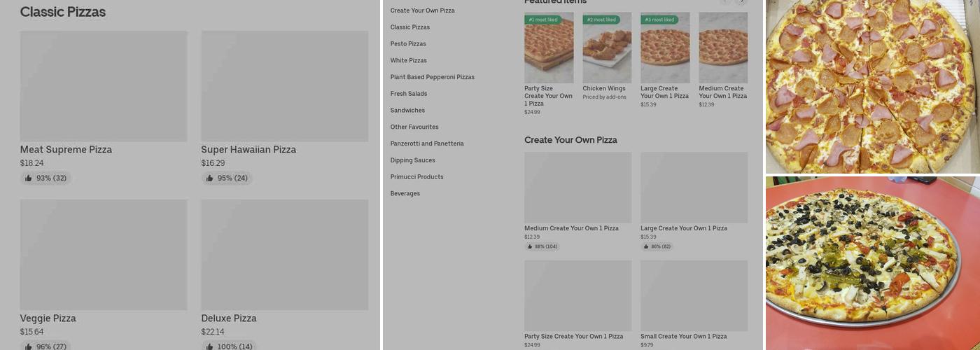980x350 pixels.
Task: Go to the Dipping Sauces section
Action: pyautogui.click(x=412, y=160)
